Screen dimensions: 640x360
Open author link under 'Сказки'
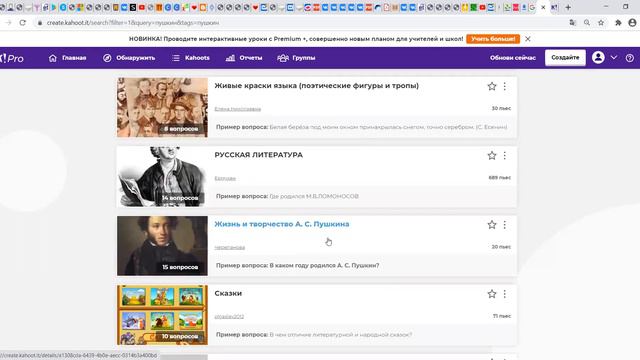pos(229,317)
